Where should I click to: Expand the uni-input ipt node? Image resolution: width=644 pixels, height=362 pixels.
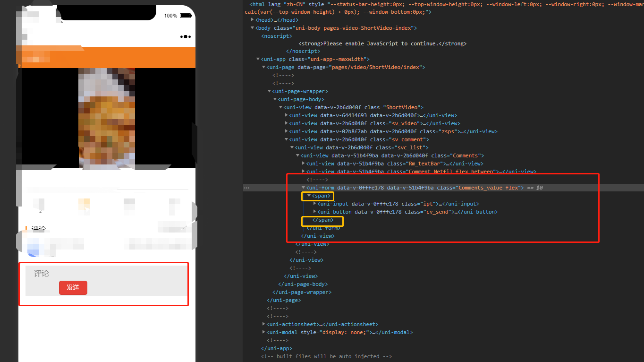pos(315,204)
